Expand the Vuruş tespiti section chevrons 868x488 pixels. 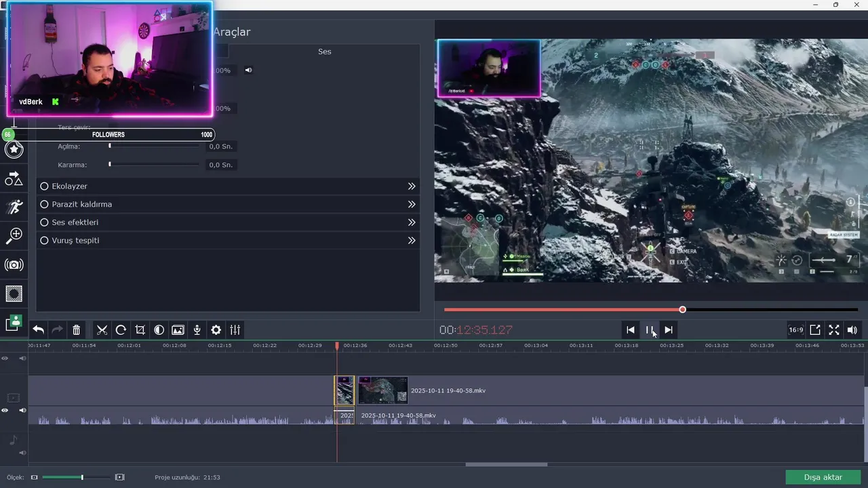pyautogui.click(x=412, y=240)
